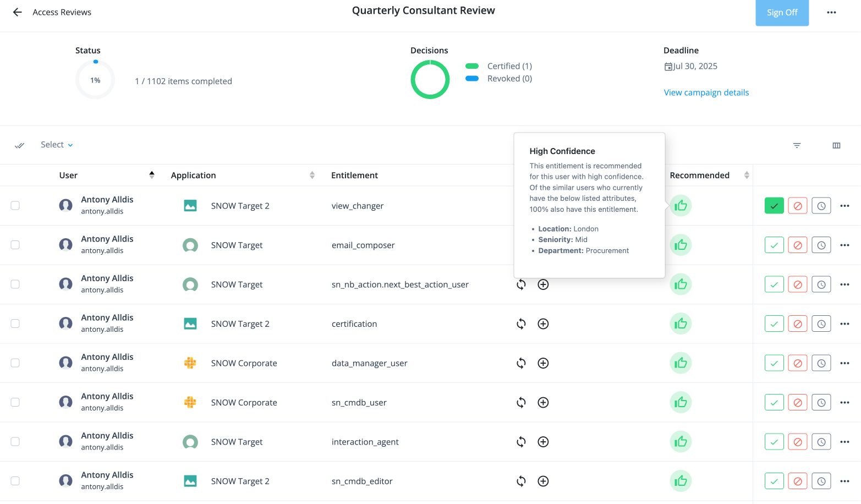
Task: Sort the table by User column
Action: point(152,174)
